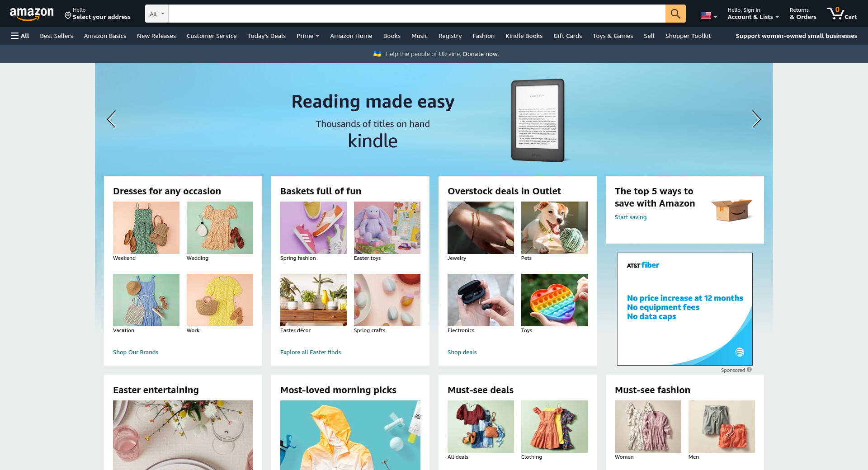This screenshot has width=868, height=470.
Task: Click Explore all Easter finds link
Action: (311, 352)
